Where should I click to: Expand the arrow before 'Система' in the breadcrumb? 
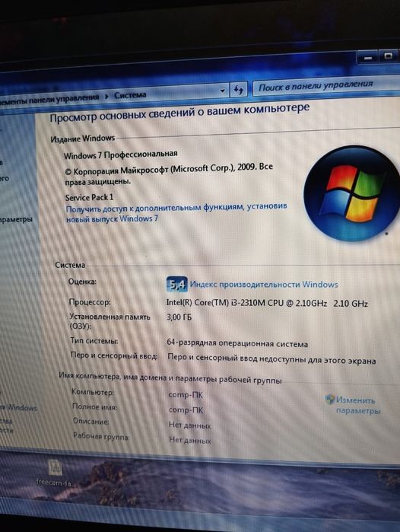pos(106,97)
